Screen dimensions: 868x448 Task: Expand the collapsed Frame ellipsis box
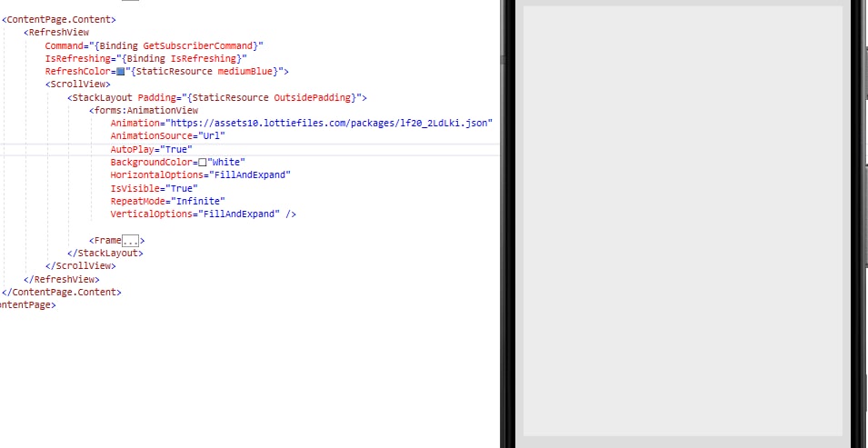pyautogui.click(x=131, y=241)
